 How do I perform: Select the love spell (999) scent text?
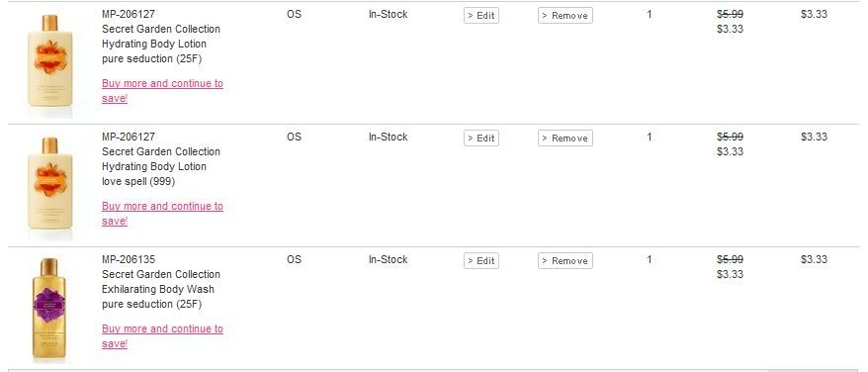(138, 181)
